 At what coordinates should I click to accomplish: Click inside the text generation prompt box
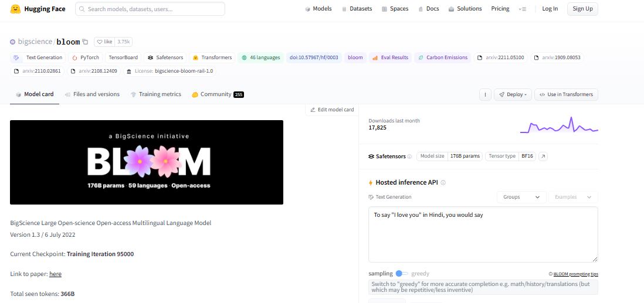(483, 234)
